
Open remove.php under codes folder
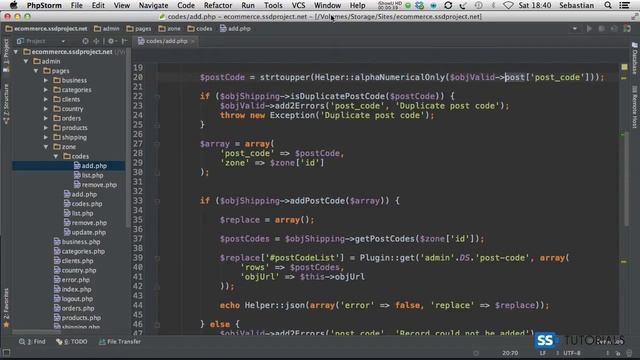95,185
